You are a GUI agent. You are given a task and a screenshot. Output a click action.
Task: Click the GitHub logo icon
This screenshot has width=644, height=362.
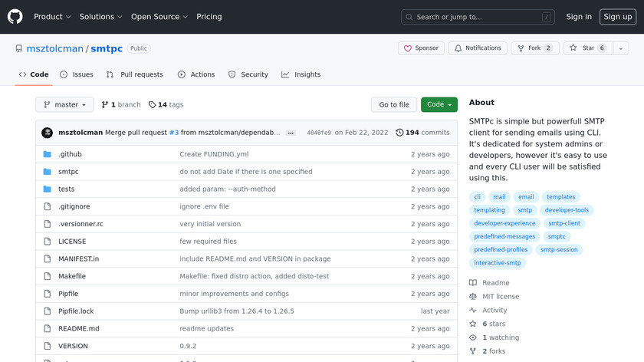pos(15,16)
